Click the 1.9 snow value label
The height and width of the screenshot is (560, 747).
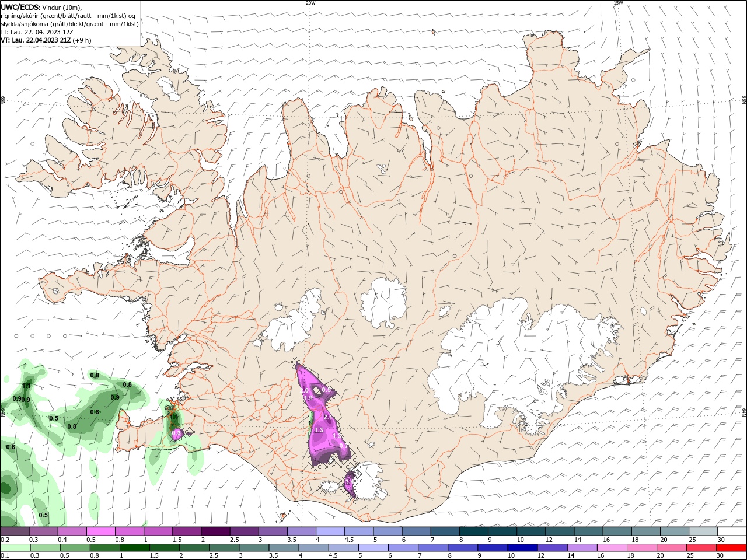point(309,398)
